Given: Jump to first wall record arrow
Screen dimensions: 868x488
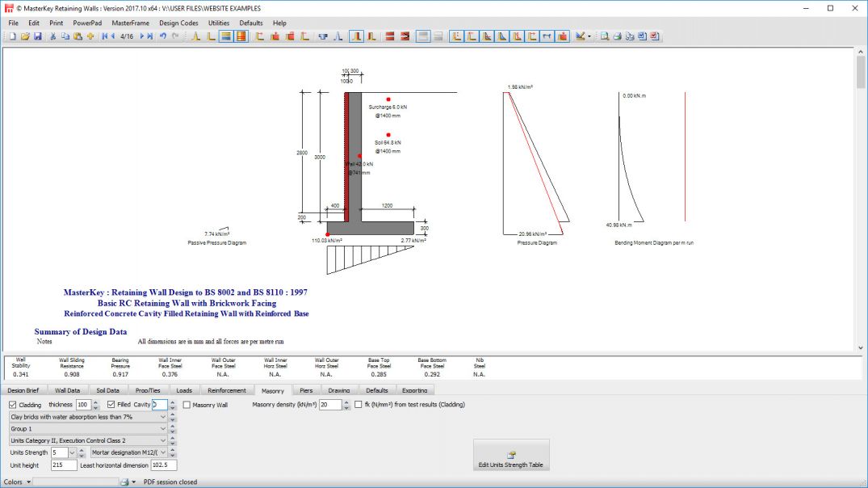Looking at the screenshot, I should tap(105, 36).
